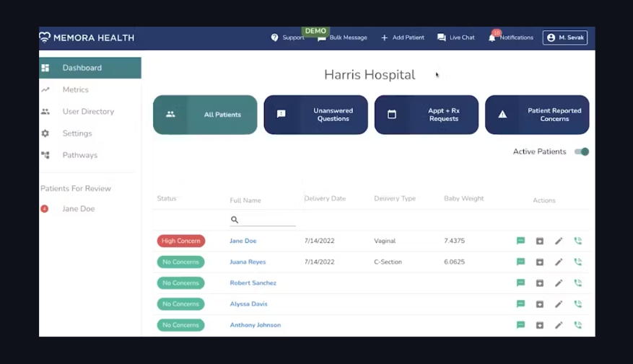
Task: Edit Anthony Johnson with pencil icon
Action: [x=559, y=325]
